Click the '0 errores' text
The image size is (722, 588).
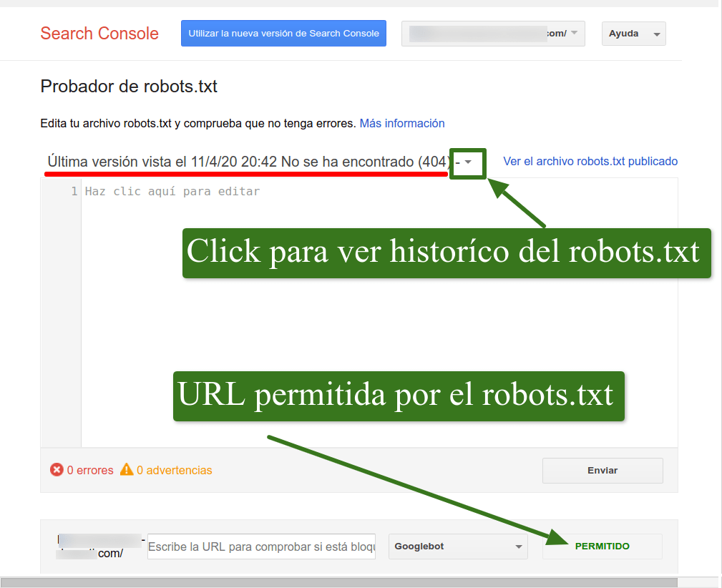coord(90,470)
